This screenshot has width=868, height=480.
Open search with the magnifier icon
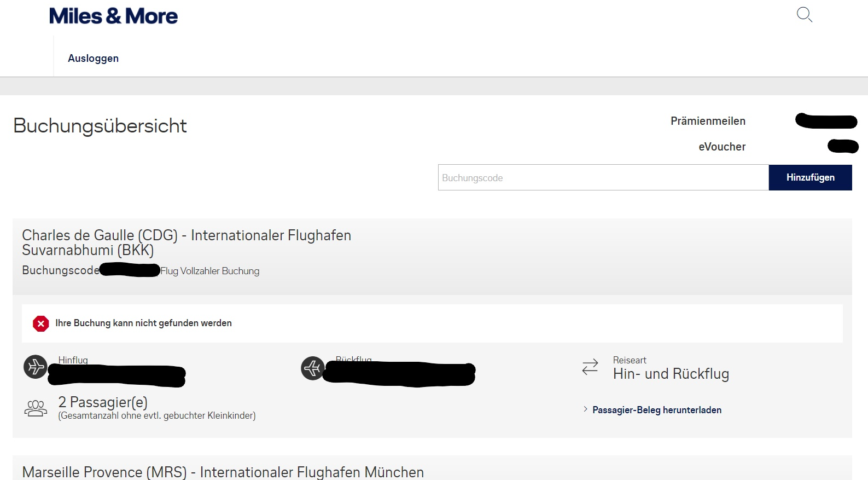click(804, 15)
